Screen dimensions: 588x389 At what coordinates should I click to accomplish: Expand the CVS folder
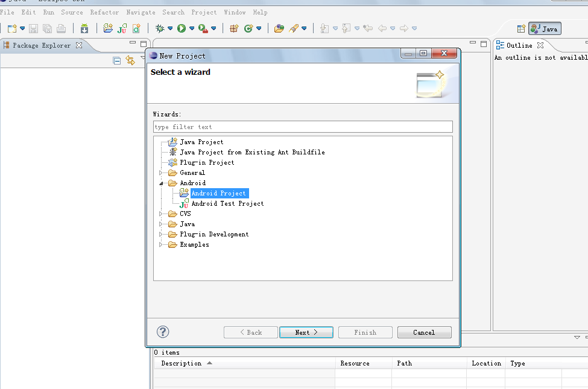tap(160, 214)
